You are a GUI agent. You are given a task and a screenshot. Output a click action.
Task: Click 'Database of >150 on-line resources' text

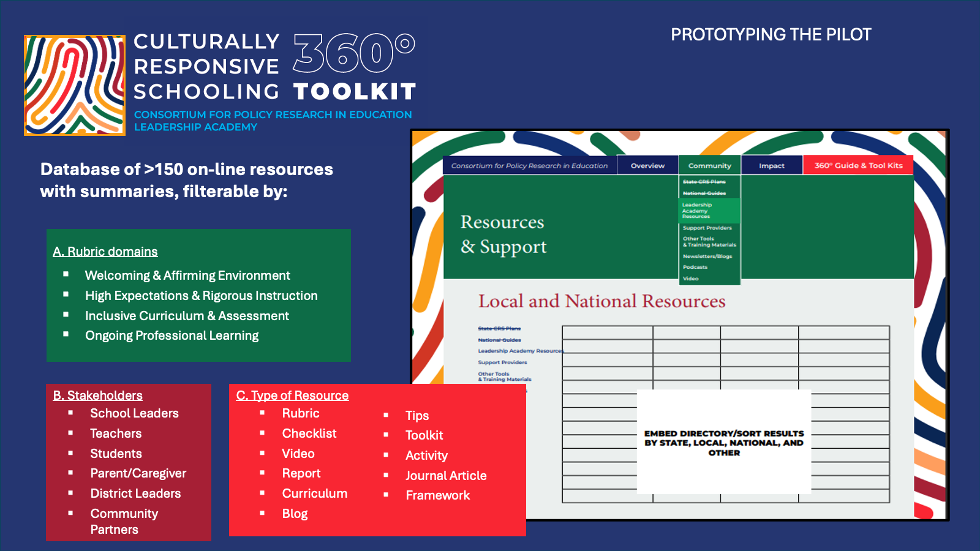187,170
